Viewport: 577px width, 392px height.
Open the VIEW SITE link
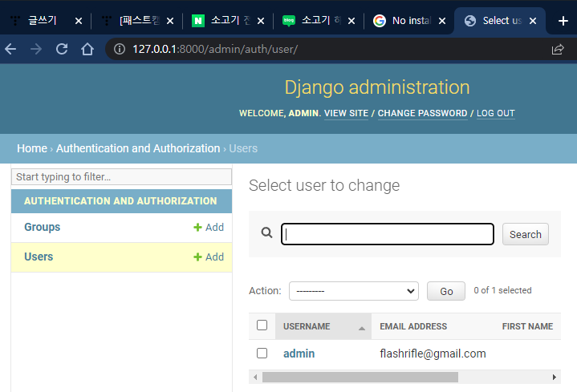point(346,113)
